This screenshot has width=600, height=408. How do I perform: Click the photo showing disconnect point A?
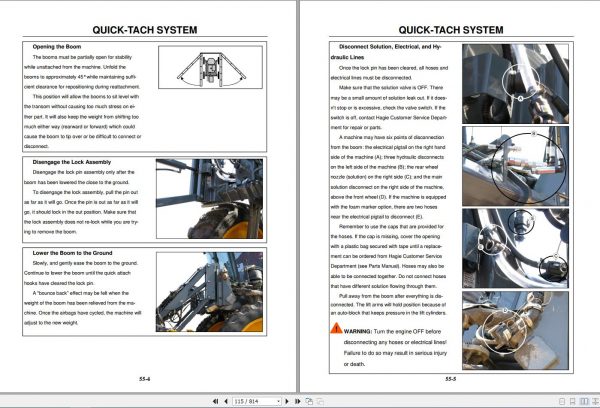[515, 84]
